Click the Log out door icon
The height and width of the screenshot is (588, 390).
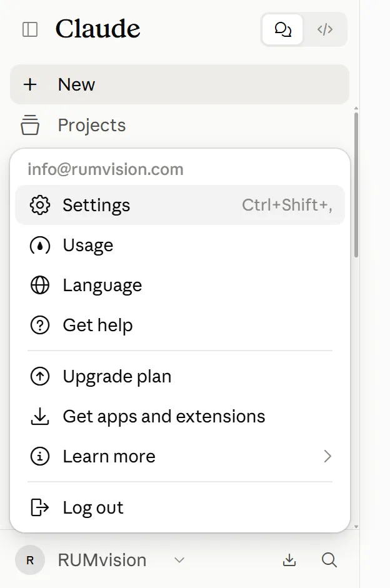pos(40,508)
